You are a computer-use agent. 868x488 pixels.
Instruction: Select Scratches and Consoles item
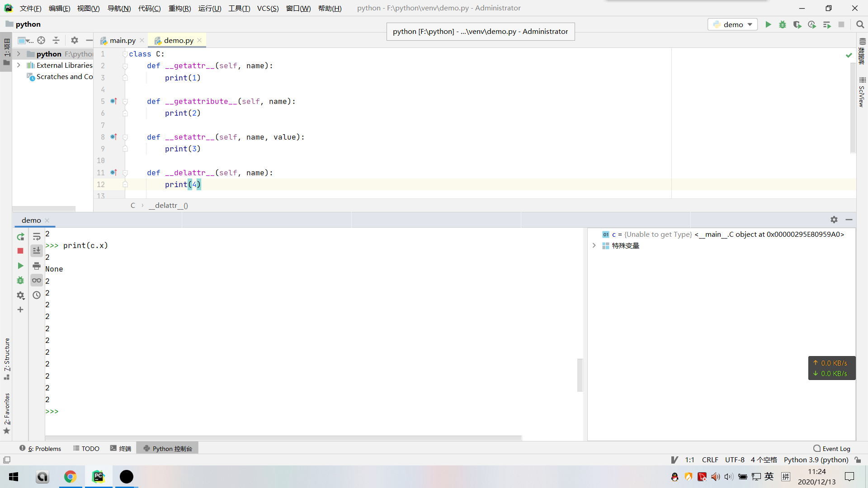point(60,77)
